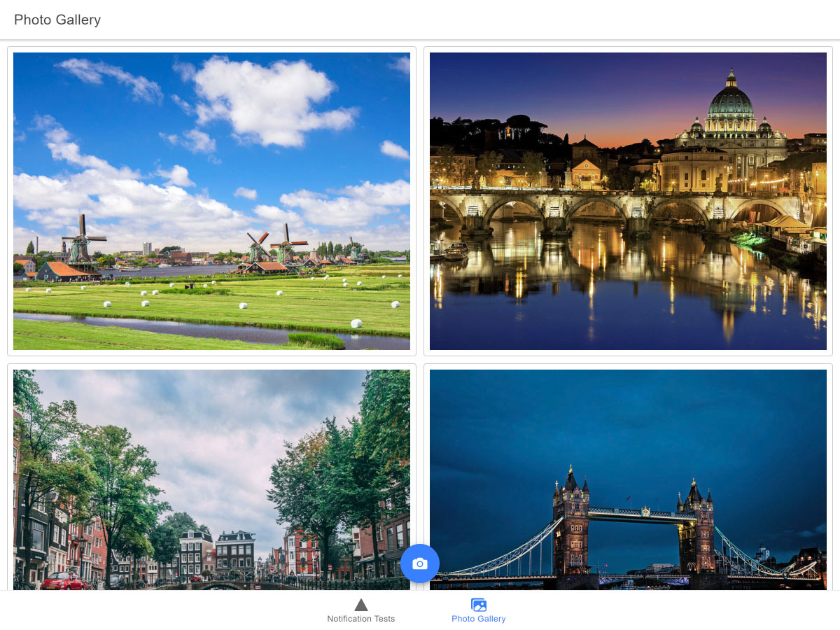Click the Photo Gallery tab icon

click(x=479, y=605)
